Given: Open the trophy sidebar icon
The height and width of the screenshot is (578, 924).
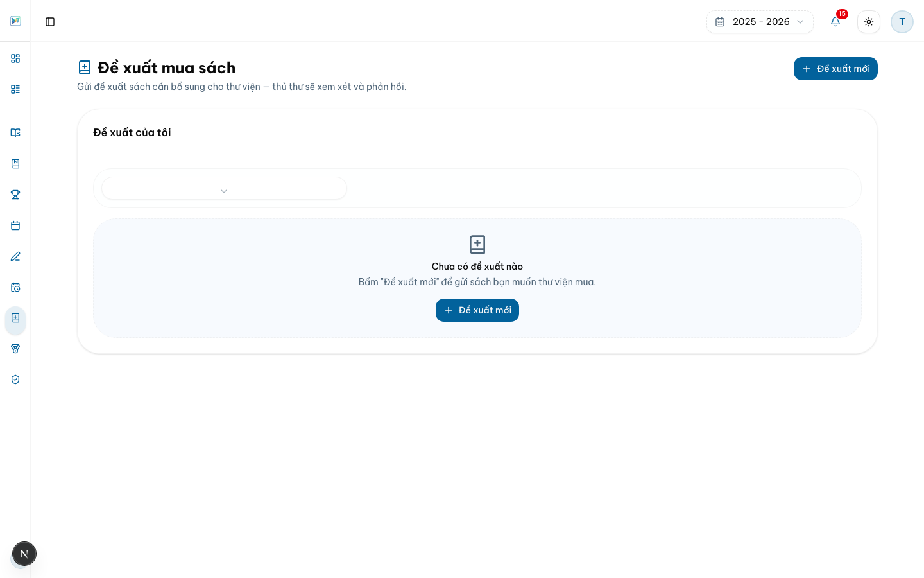Looking at the screenshot, I should [x=15, y=195].
